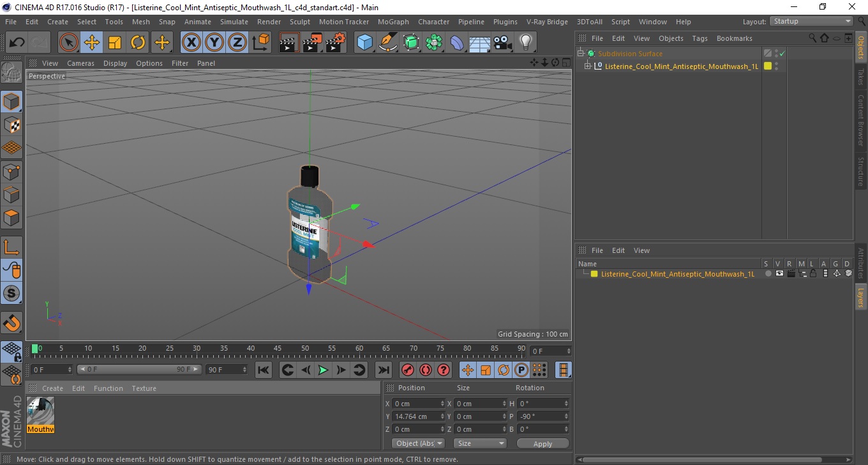This screenshot has height=465, width=868.
Task: Add a Cube primitive object
Action: [x=364, y=43]
